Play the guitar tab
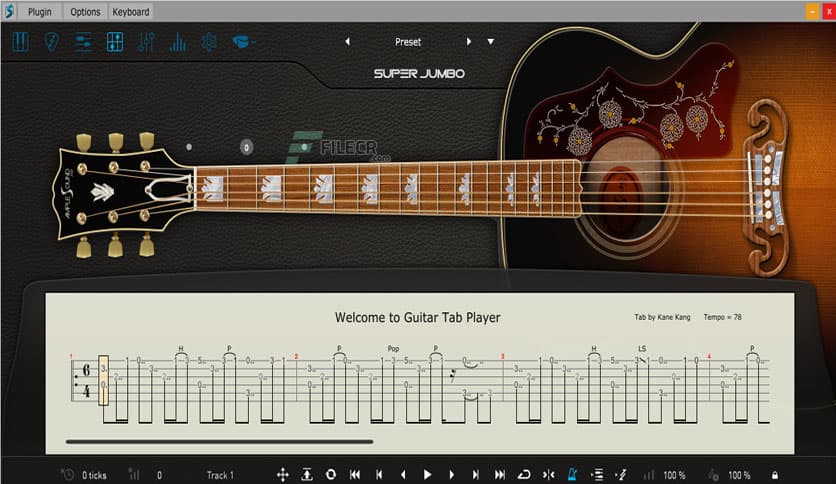This screenshot has height=484, width=836. [x=427, y=474]
